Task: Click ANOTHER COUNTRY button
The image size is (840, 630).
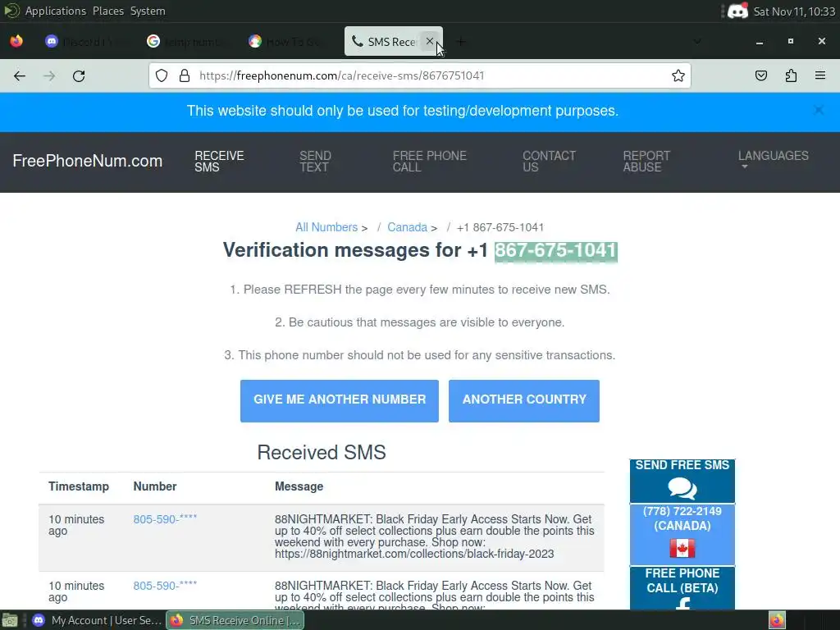Action: pyautogui.click(x=524, y=400)
